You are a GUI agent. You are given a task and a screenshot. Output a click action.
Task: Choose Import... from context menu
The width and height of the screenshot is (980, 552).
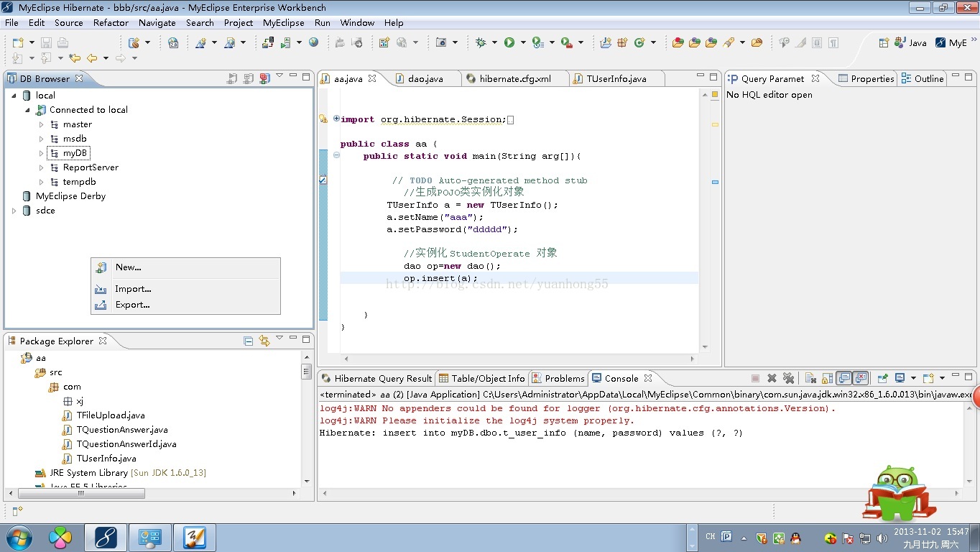tap(185, 289)
